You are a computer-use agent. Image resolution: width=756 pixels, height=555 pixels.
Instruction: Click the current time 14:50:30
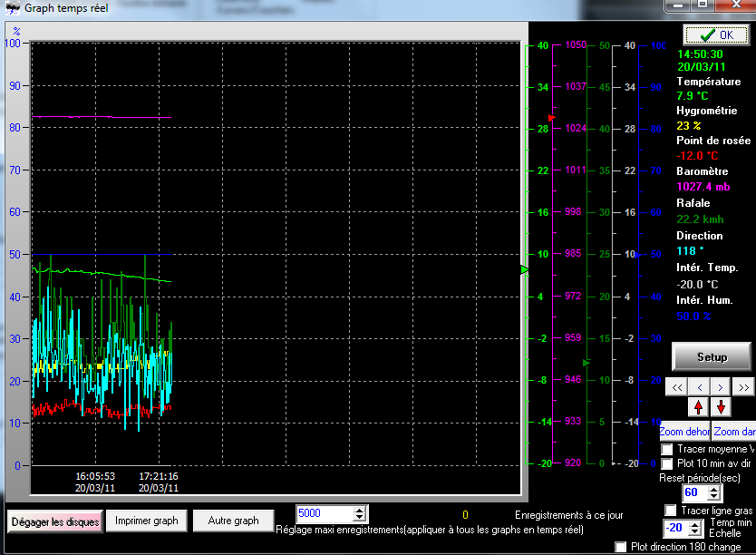pos(700,54)
